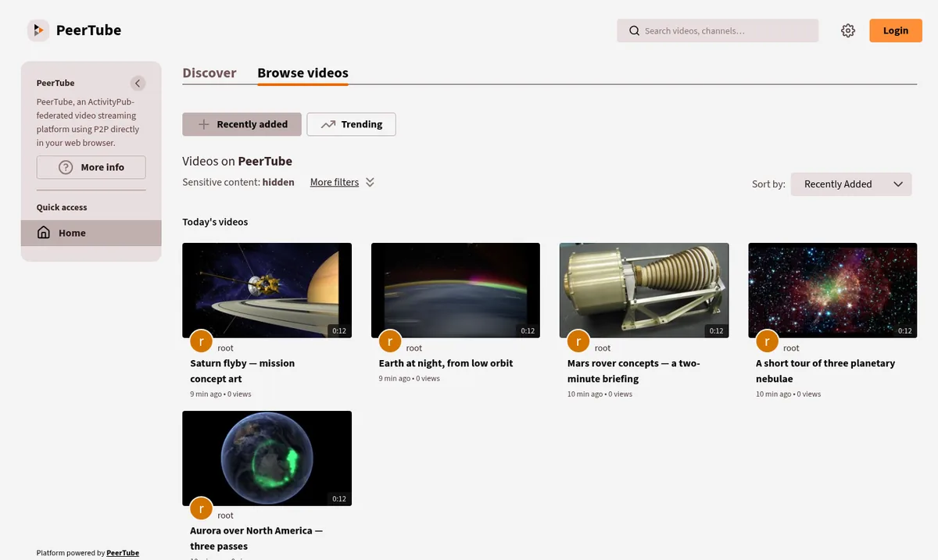The image size is (938, 560).
Task: Show Trending videos
Action: pos(351,124)
